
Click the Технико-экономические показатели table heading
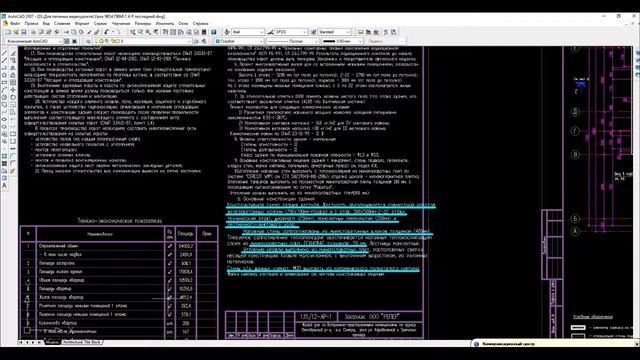120,220
